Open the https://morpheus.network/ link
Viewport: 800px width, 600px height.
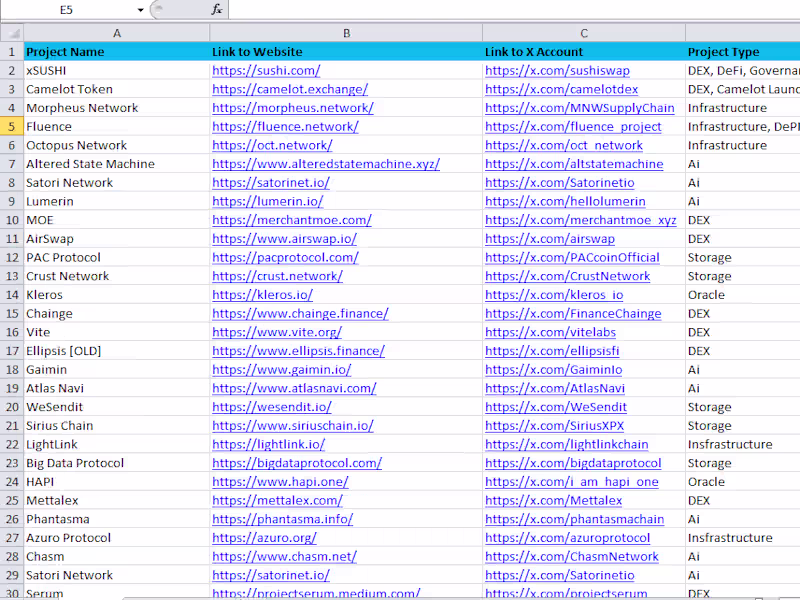point(293,108)
